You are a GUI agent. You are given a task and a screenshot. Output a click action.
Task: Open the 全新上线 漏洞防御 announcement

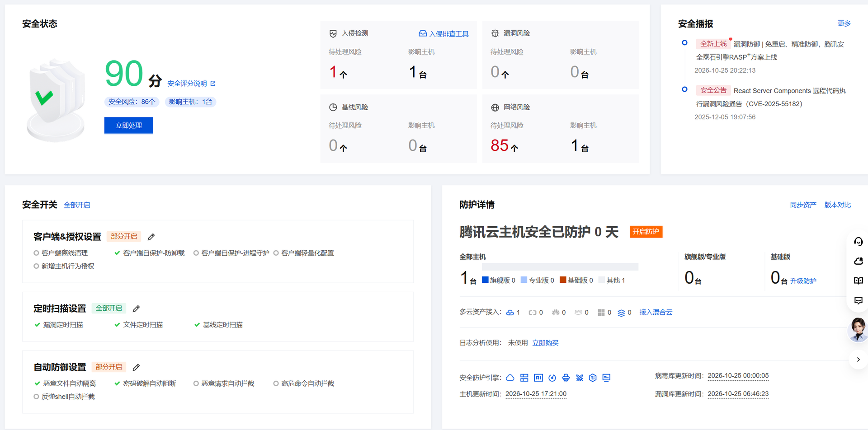pyautogui.click(x=770, y=51)
